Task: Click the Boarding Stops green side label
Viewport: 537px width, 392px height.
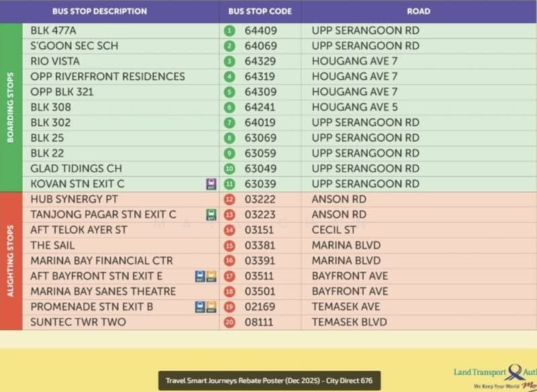Action: [11, 107]
